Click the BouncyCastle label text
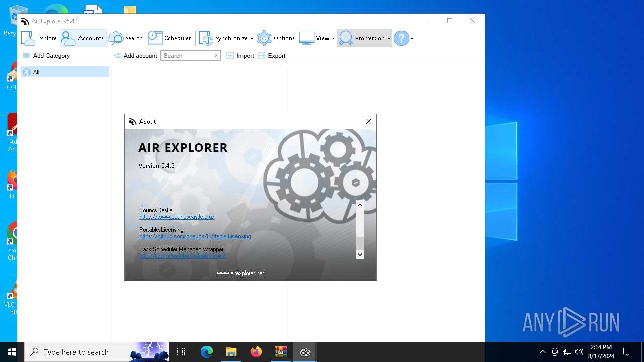Image resolution: width=644 pixels, height=362 pixels. pos(156,210)
